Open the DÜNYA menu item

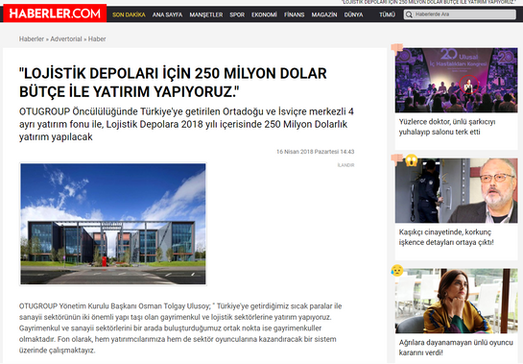354,15
